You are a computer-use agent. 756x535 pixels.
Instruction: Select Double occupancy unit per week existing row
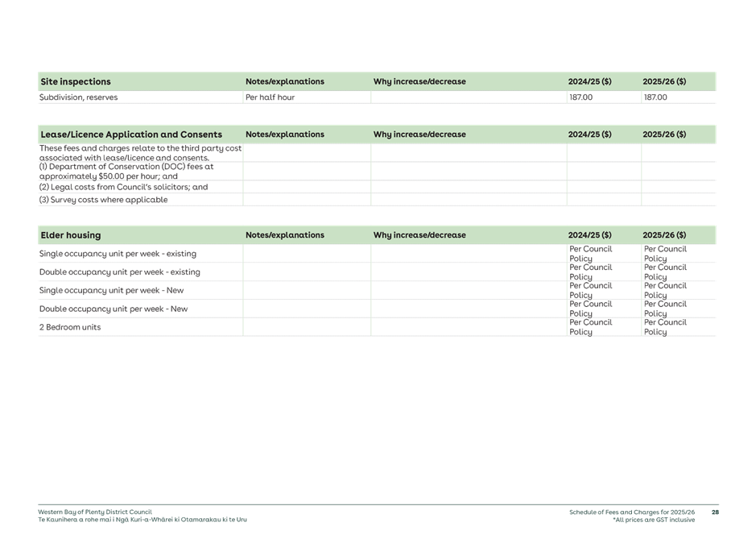pyautogui.click(x=119, y=272)
